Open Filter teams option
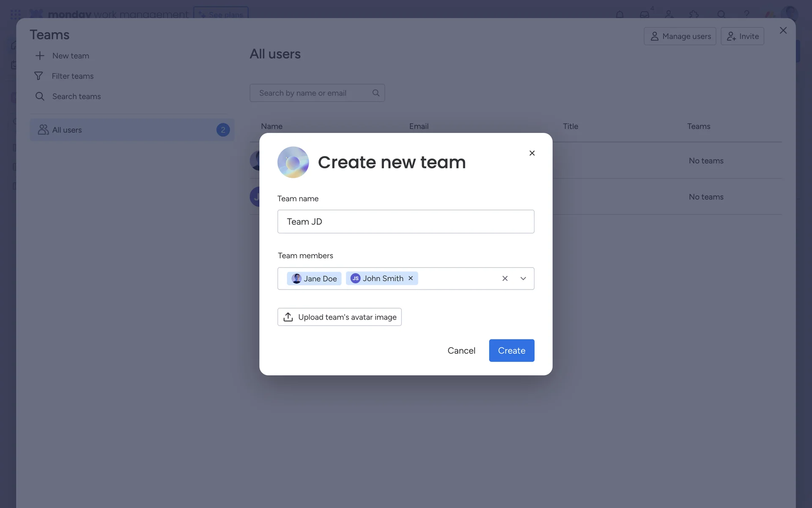This screenshot has width=812, height=508. click(x=64, y=76)
